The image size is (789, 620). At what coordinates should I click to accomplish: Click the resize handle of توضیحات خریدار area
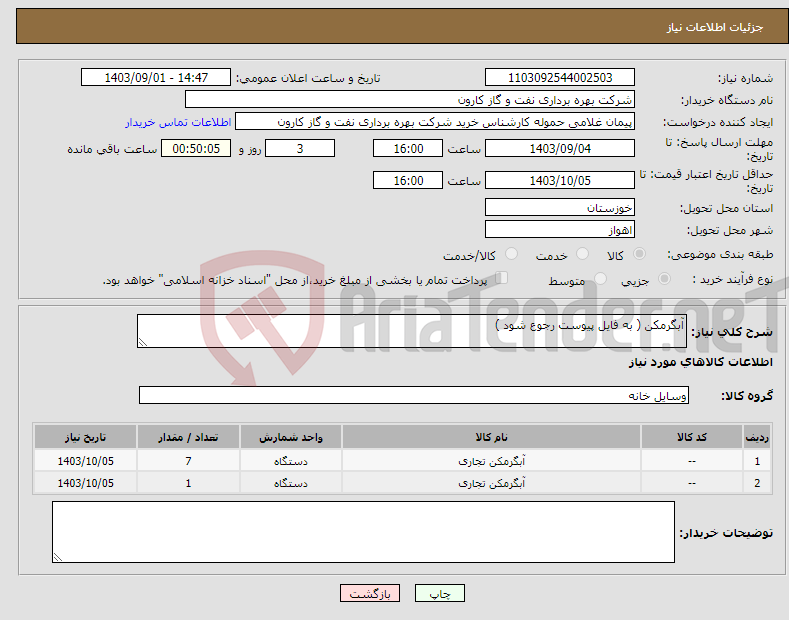tap(58, 558)
